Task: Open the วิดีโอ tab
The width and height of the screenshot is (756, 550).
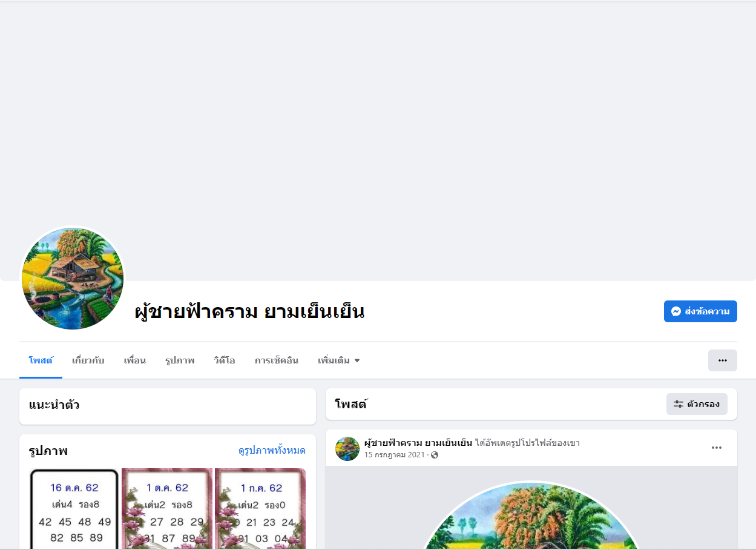Action: click(225, 360)
